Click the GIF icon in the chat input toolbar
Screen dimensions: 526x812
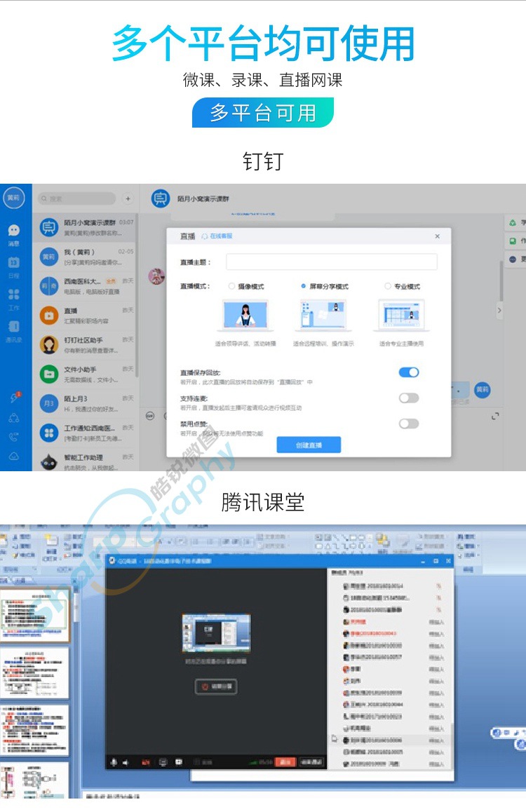150,416
